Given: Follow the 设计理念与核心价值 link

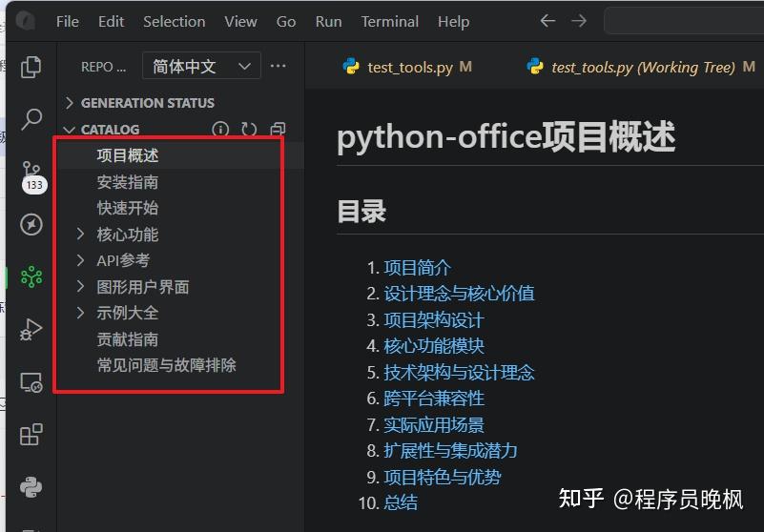Looking at the screenshot, I should pos(459,294).
